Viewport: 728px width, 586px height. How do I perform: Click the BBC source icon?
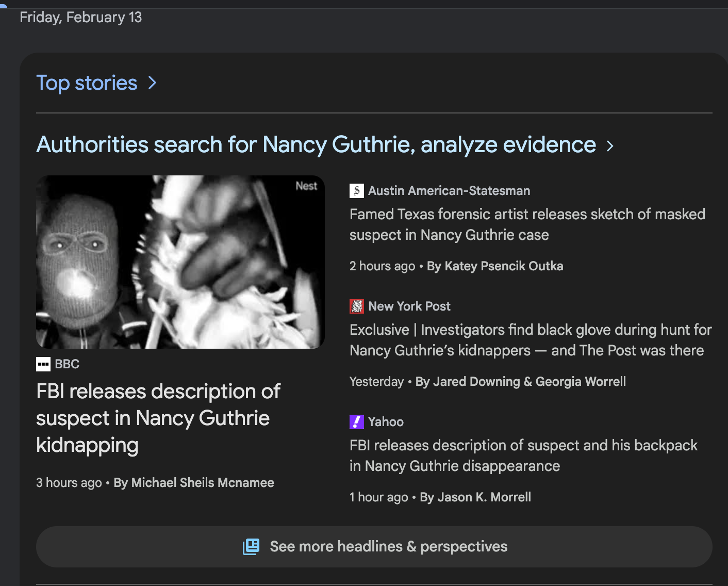tap(43, 364)
